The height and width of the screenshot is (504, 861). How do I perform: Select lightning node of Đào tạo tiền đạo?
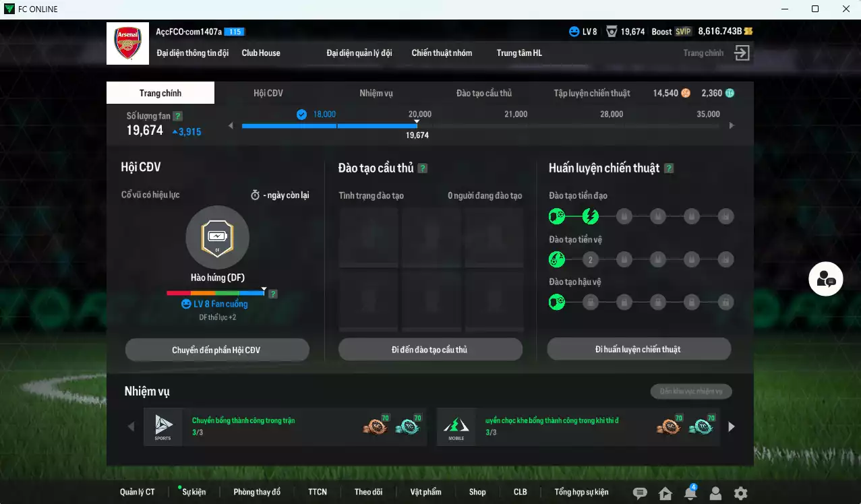[591, 216]
